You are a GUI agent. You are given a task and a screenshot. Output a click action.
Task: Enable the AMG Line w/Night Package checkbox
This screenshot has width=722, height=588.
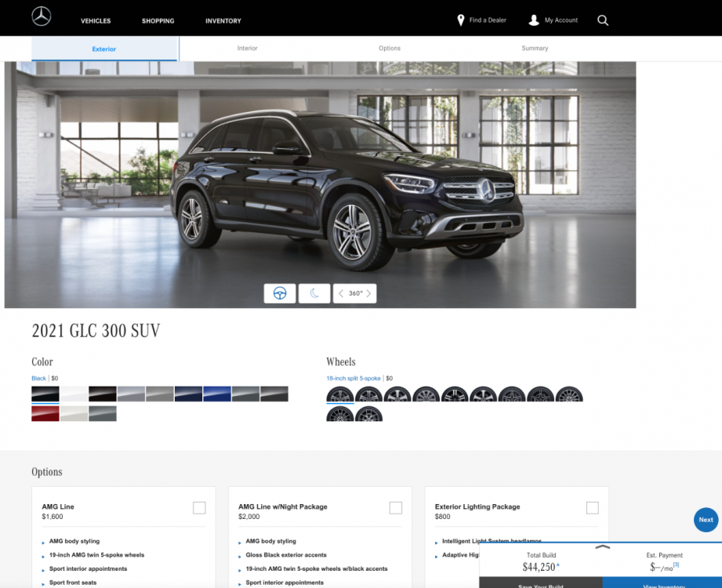396,508
